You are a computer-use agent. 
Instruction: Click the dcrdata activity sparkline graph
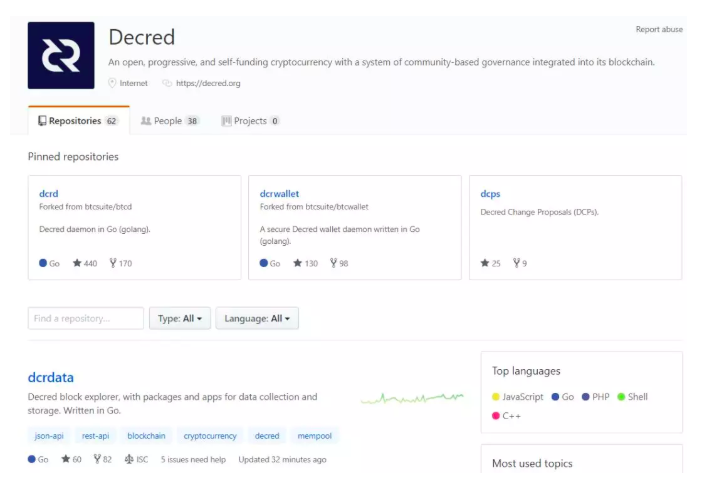(x=412, y=398)
